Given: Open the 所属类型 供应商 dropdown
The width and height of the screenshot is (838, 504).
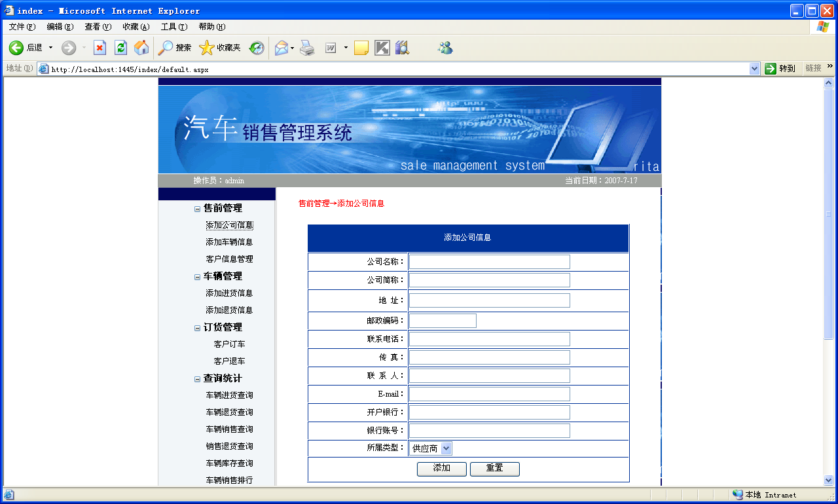Looking at the screenshot, I should coord(430,448).
